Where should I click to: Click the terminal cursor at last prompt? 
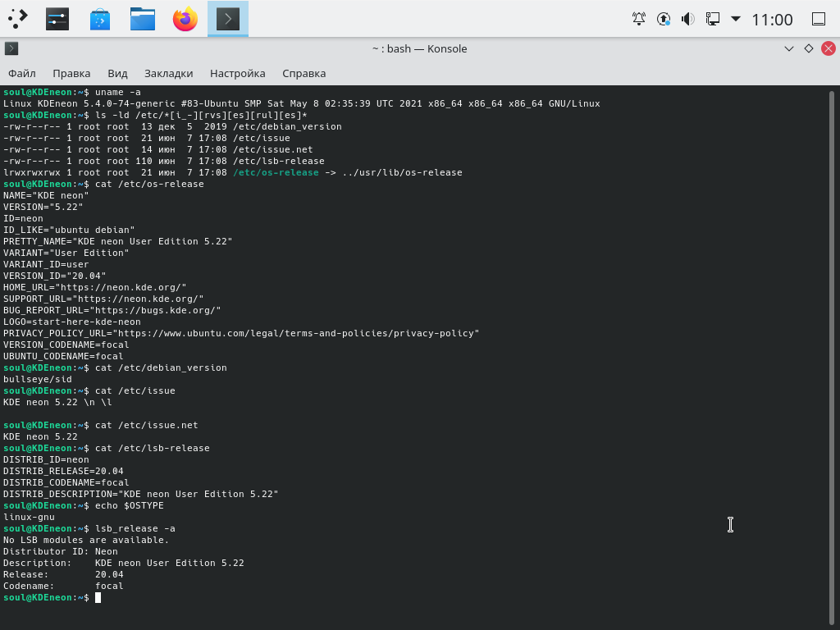98,597
